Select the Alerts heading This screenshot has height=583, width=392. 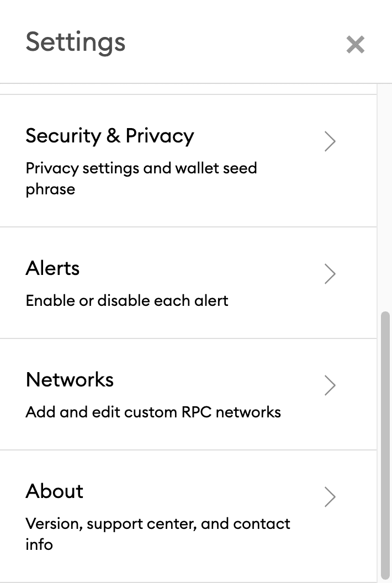point(52,268)
